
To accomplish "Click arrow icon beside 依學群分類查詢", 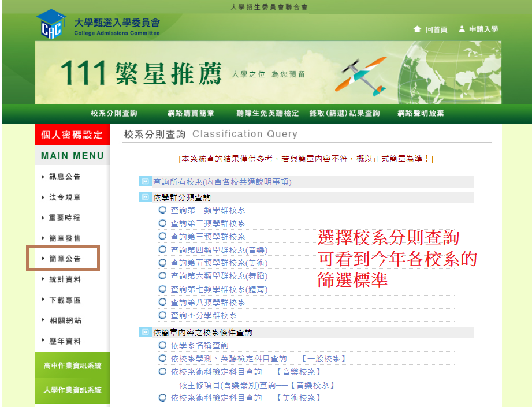I will click(x=145, y=197).
